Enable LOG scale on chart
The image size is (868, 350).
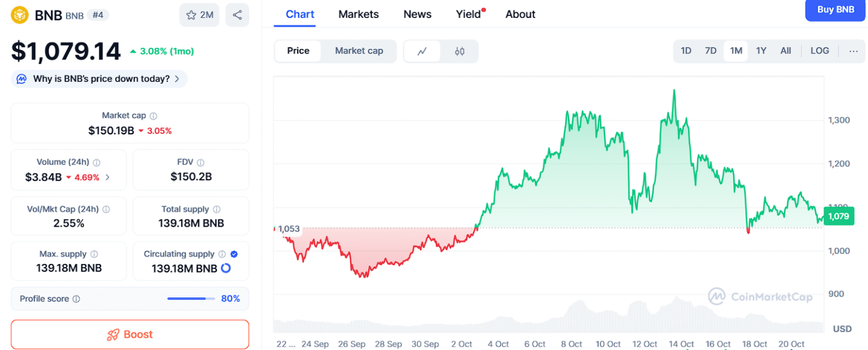[x=819, y=51]
